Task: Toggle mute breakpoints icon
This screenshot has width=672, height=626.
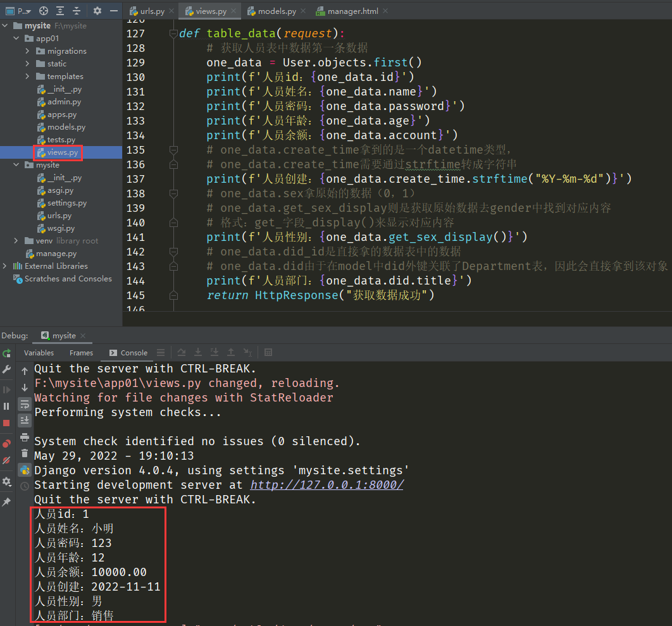Action: click(x=6, y=460)
